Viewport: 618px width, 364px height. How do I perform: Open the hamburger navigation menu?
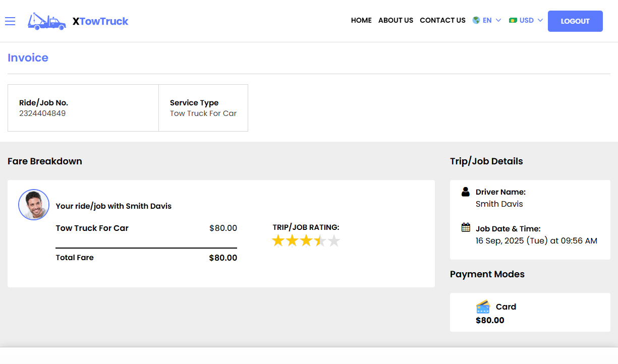pyautogui.click(x=10, y=21)
